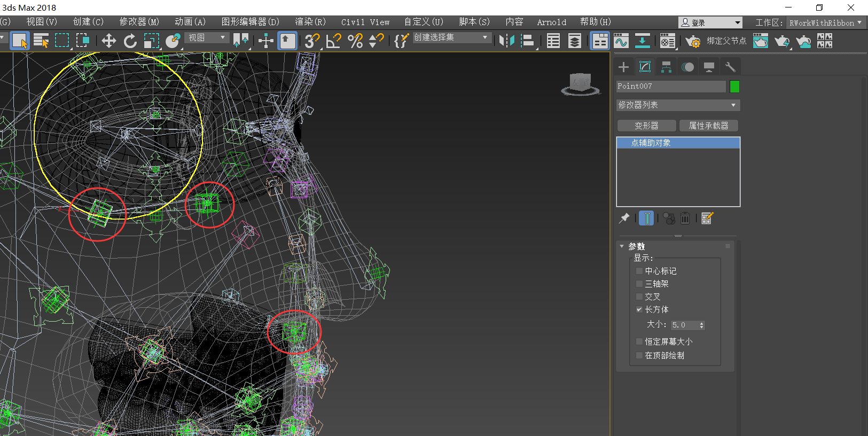Open the 渲染(R) menu
Screen dimensions: 868x436
tap(310, 22)
